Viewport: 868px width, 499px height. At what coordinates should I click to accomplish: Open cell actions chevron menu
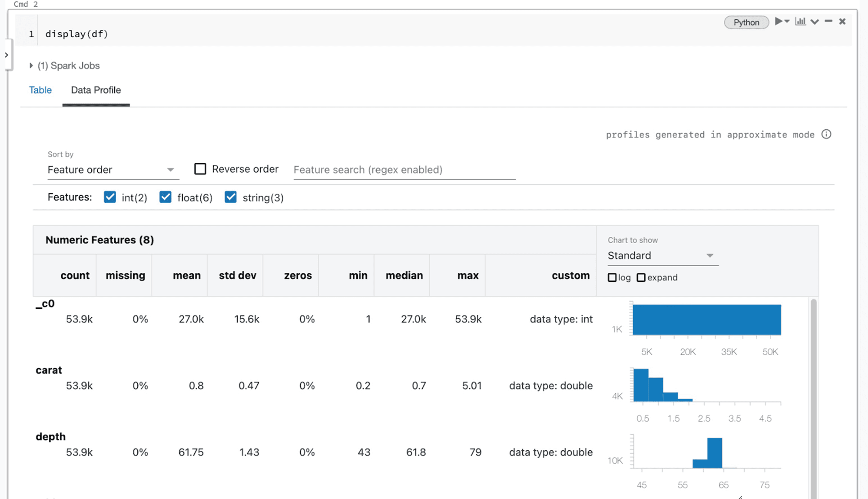(814, 22)
